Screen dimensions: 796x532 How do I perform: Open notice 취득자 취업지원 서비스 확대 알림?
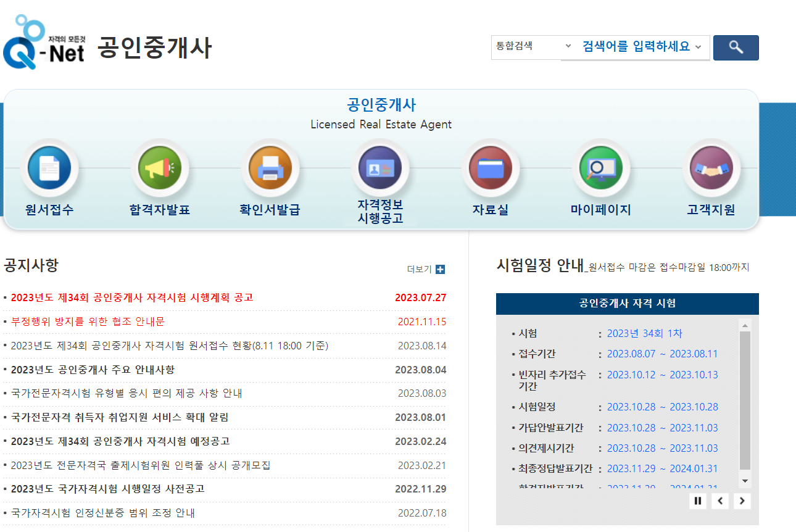coord(120,417)
